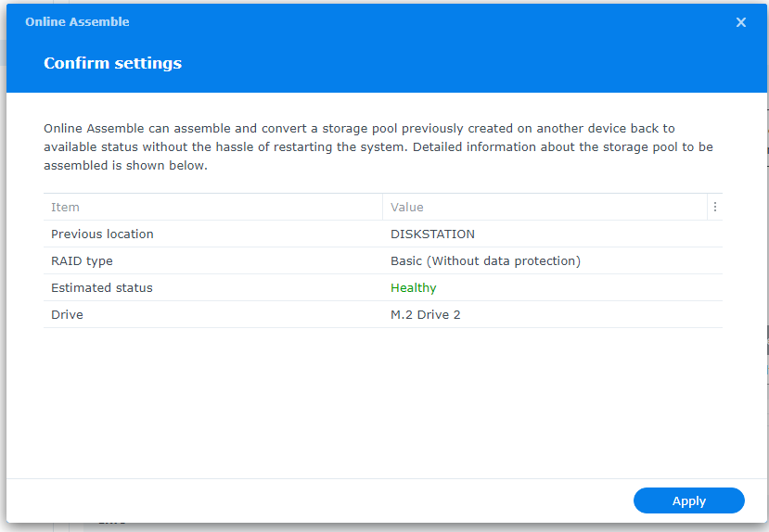Click the divider between Item and Value headers
This screenshot has width=769, height=532.
pyautogui.click(x=383, y=208)
